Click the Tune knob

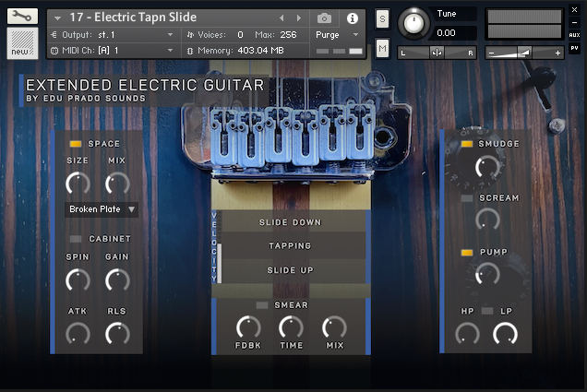416,22
